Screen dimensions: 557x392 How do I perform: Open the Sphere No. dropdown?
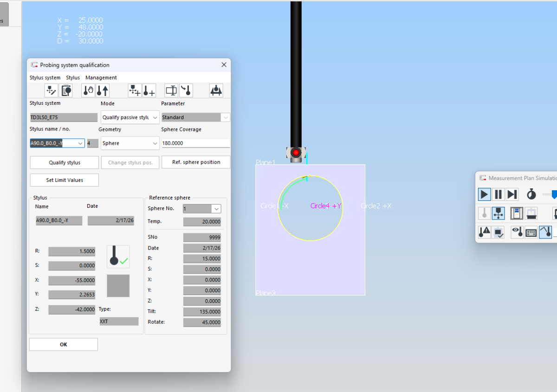(x=202, y=209)
